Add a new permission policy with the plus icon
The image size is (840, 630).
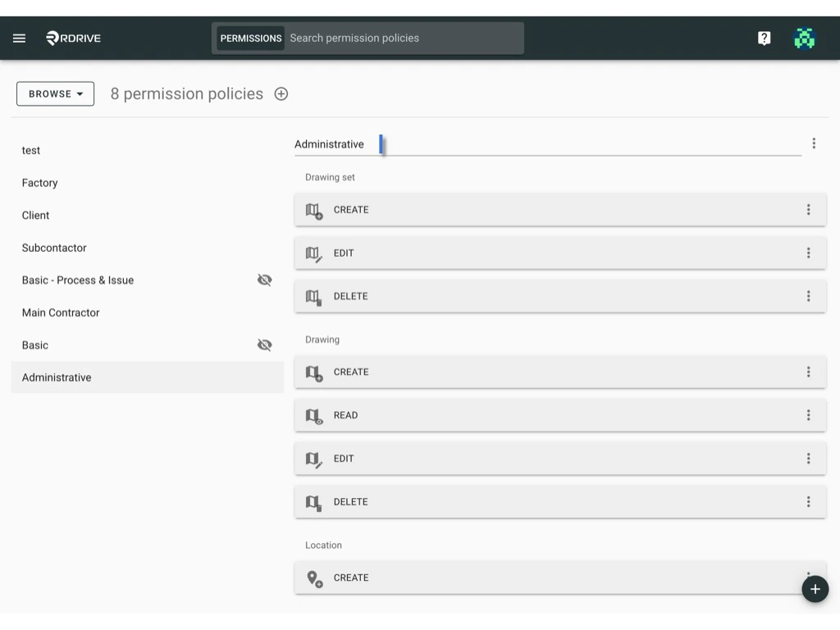pos(281,94)
